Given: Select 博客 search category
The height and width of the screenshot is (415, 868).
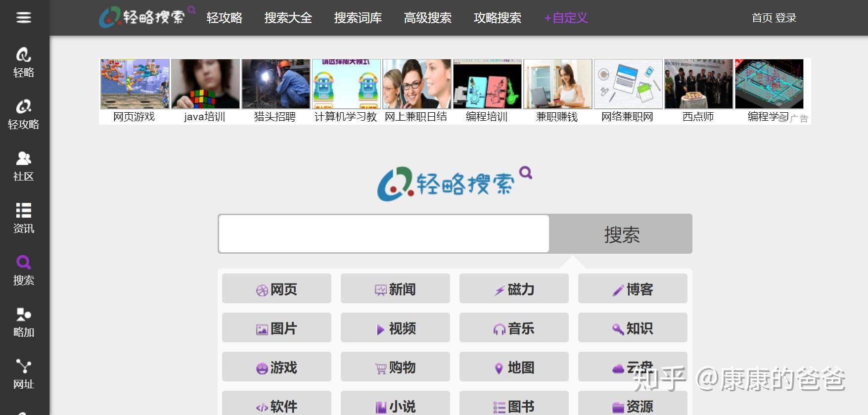Looking at the screenshot, I should (x=633, y=288).
